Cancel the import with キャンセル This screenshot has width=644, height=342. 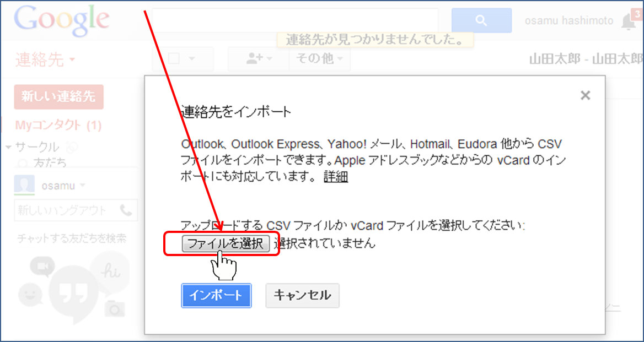(x=302, y=296)
